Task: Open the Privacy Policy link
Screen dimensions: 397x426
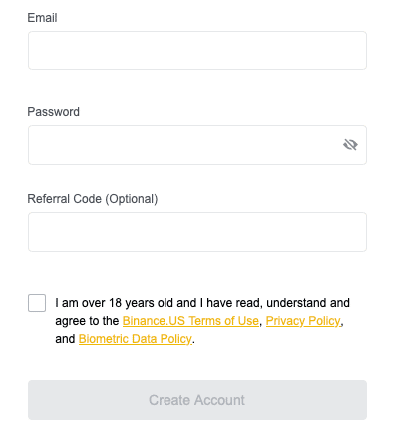Action: (x=303, y=321)
